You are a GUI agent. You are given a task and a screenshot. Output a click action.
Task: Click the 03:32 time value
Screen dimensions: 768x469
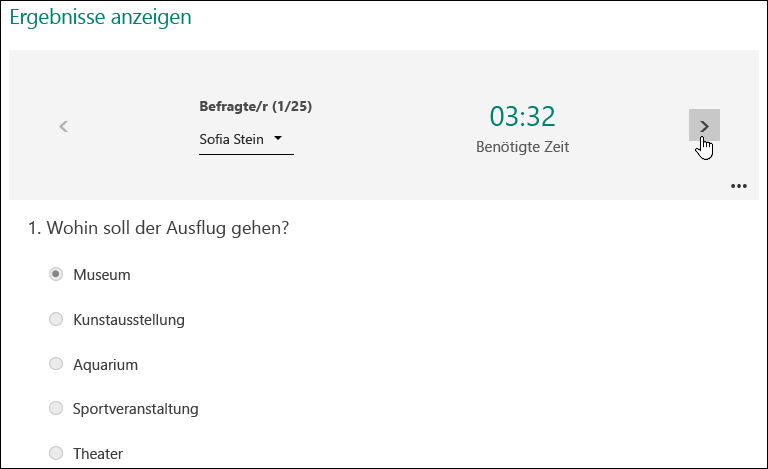pyautogui.click(x=523, y=117)
